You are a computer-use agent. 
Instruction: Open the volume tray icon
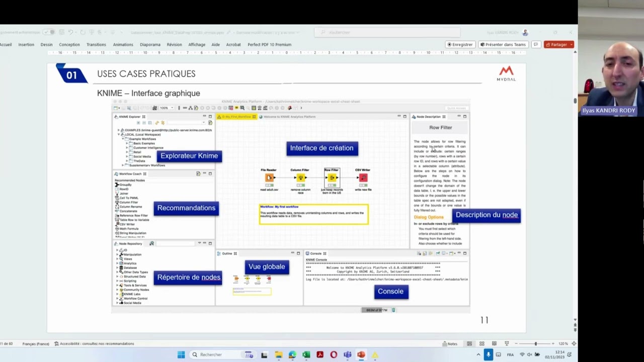529,354
